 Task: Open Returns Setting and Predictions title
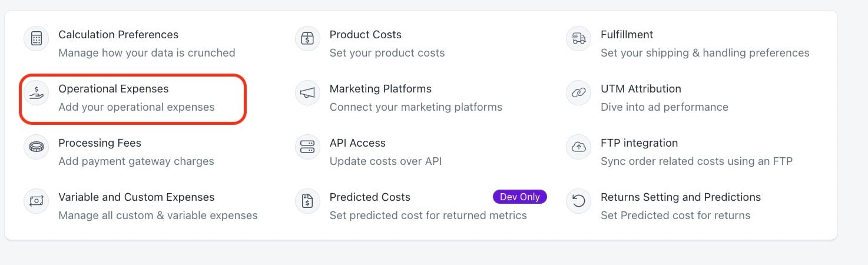(681, 197)
